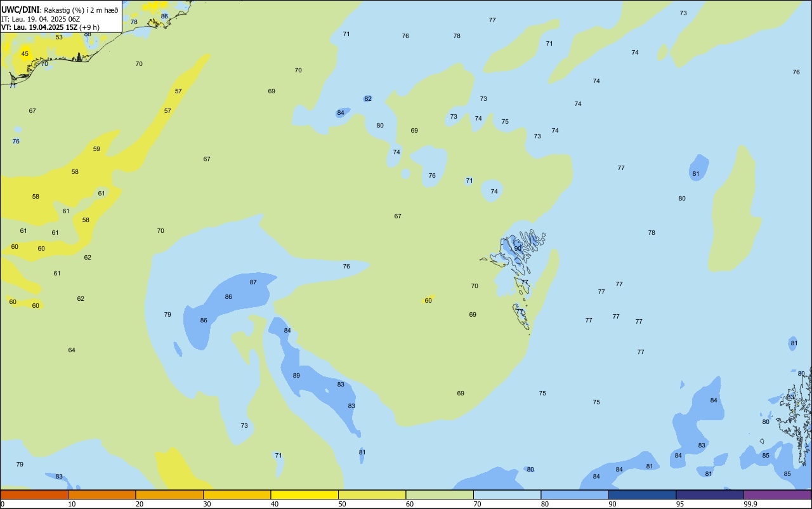Click the 70–80 pale blue legend swatch
The height and width of the screenshot is (509, 812).
[x=507, y=494]
